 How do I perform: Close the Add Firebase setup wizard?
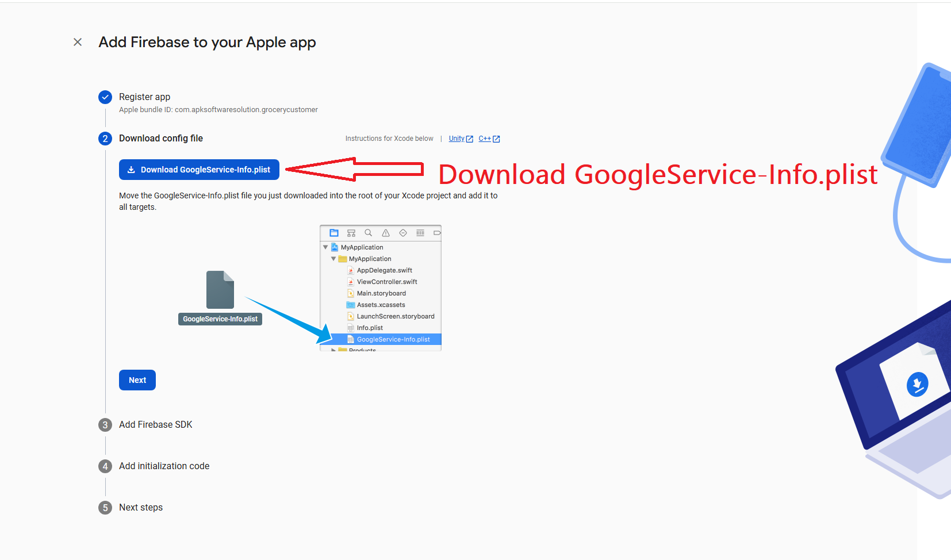click(x=78, y=42)
